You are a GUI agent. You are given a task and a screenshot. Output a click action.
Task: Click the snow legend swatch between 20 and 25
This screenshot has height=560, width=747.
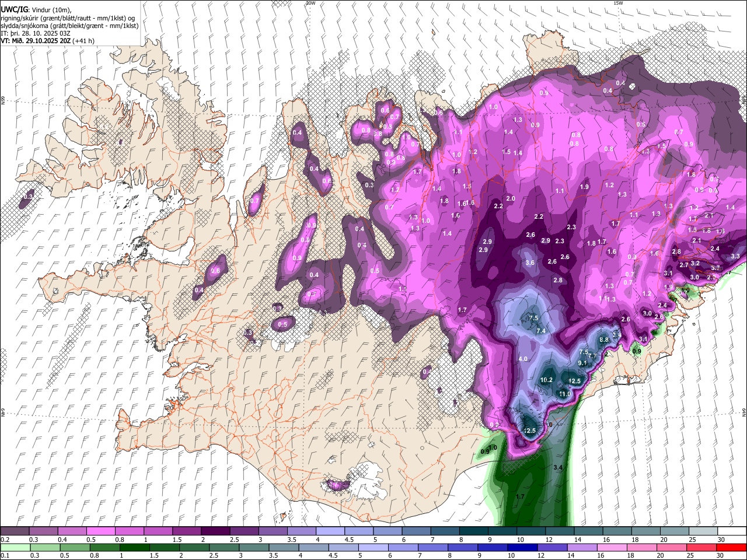pos(675,531)
